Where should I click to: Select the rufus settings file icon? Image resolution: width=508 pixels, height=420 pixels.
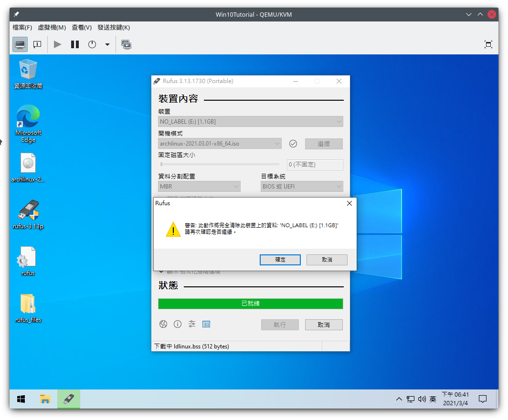[28, 261]
